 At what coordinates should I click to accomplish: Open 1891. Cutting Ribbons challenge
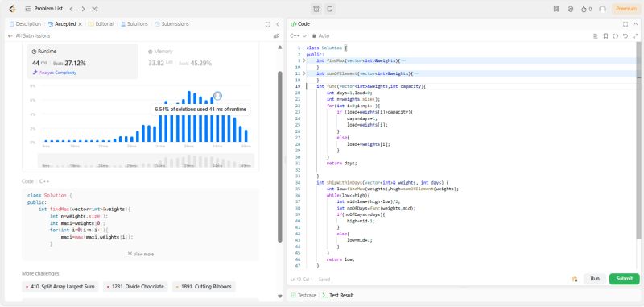(204, 287)
